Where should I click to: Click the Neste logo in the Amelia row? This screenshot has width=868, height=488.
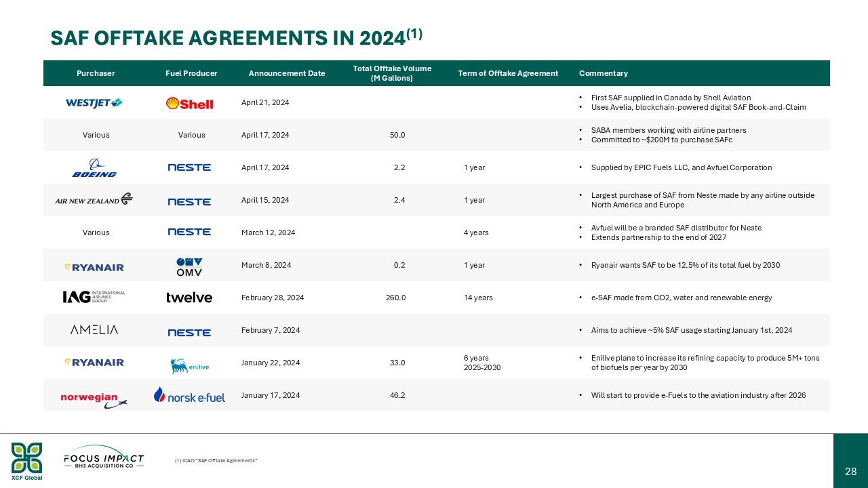pyautogui.click(x=189, y=332)
